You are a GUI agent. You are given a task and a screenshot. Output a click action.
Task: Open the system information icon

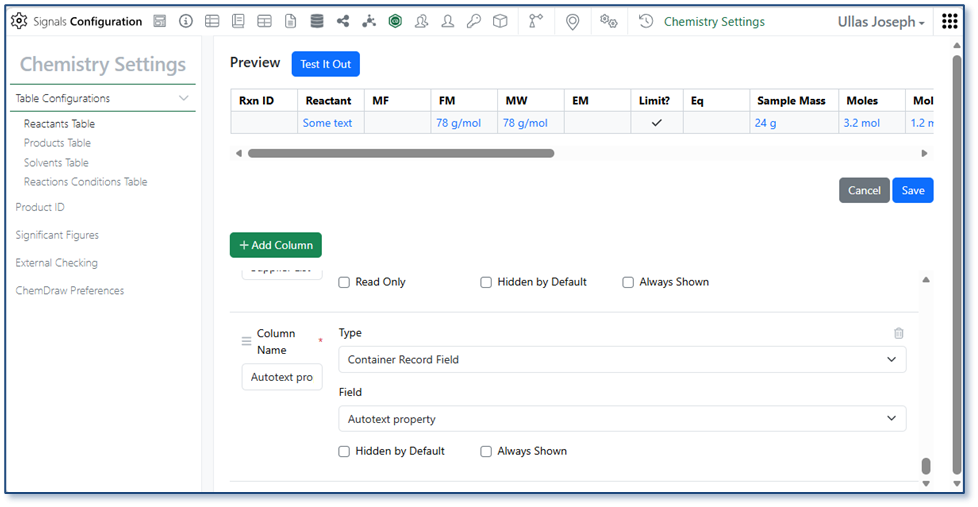pos(186,21)
